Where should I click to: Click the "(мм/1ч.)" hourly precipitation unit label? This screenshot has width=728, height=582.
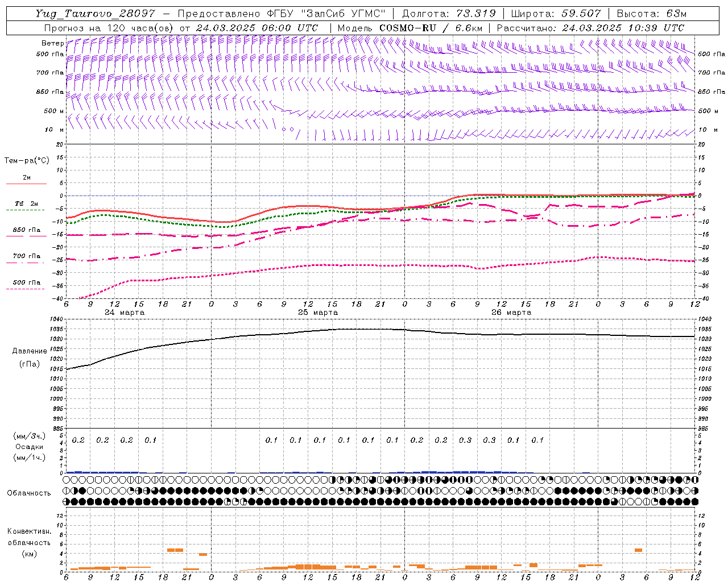(x=30, y=458)
